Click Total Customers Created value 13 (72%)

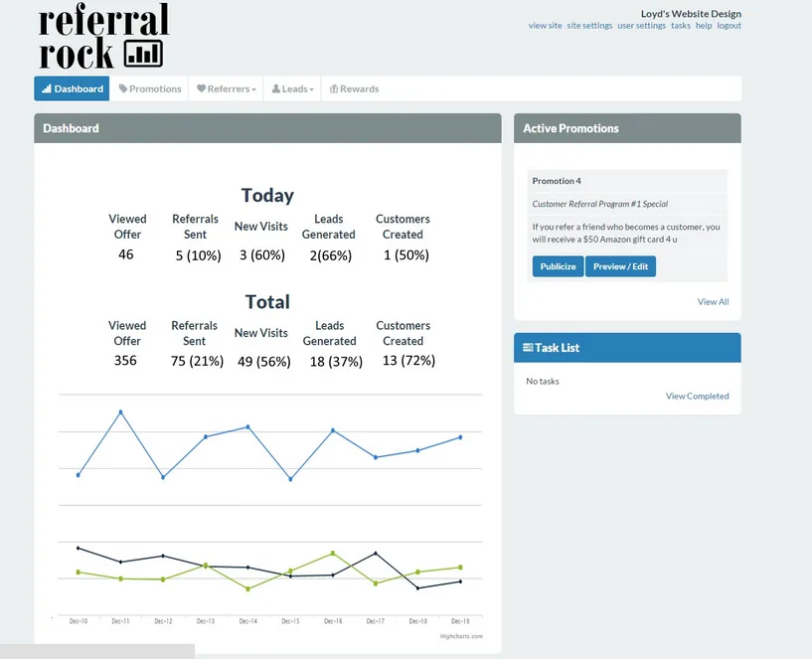pyautogui.click(x=408, y=361)
